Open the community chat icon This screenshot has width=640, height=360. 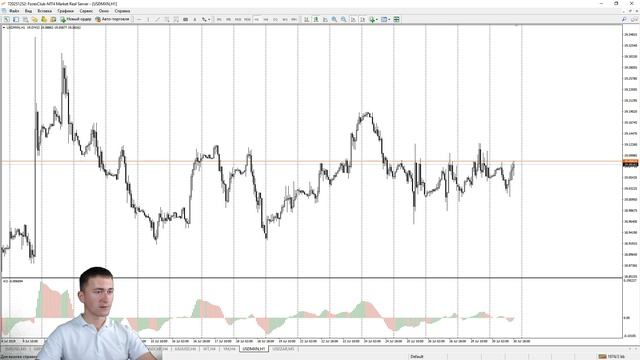[634, 19]
